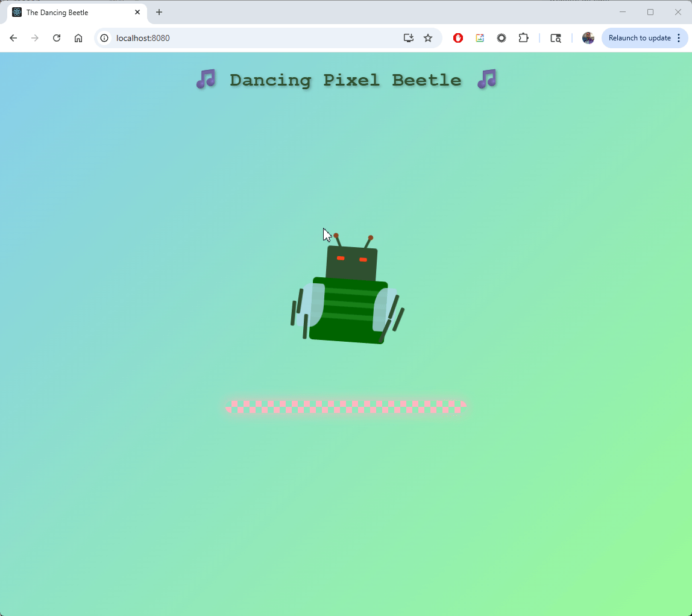
Task: Click the pink checkered dance floor bar
Action: pyautogui.click(x=346, y=407)
